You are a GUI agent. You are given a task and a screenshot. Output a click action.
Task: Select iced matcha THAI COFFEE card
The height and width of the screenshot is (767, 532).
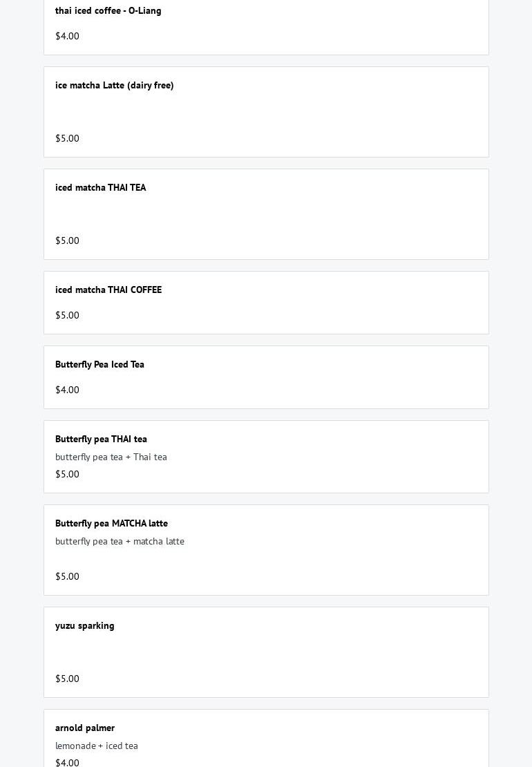tap(266, 303)
